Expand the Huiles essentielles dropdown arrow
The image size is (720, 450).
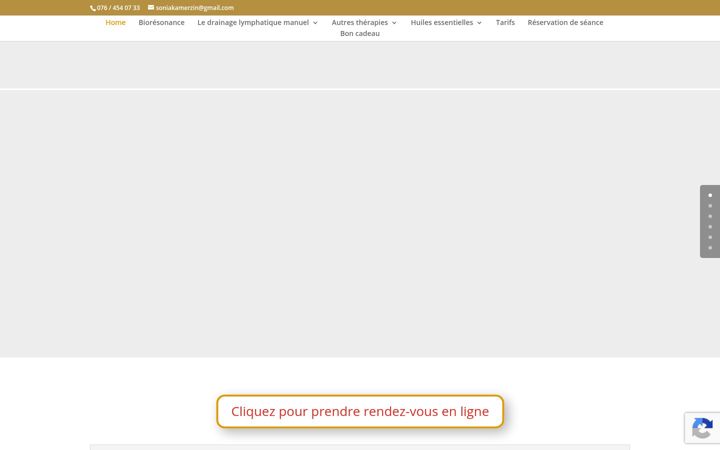(479, 23)
